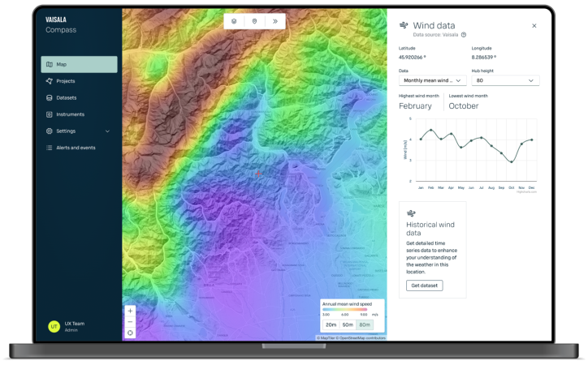588x365 pixels.
Task: Click the Latitude value 45.920266
Action: [412, 58]
